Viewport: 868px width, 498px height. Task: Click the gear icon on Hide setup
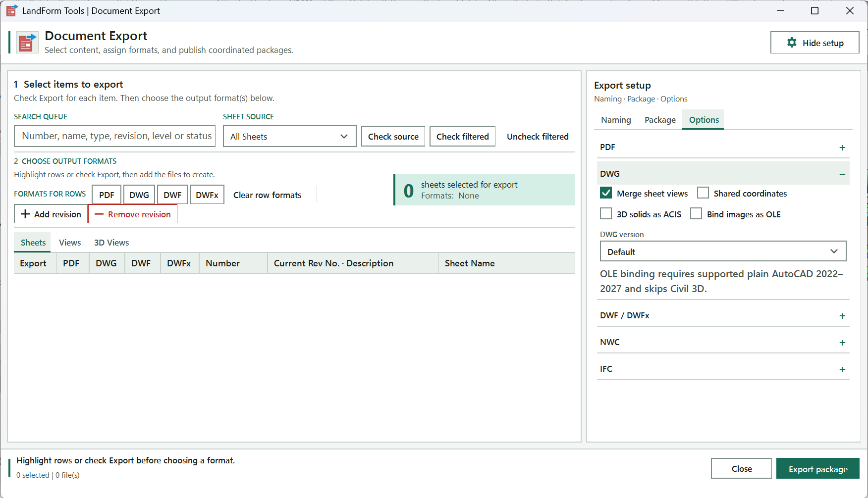point(792,43)
